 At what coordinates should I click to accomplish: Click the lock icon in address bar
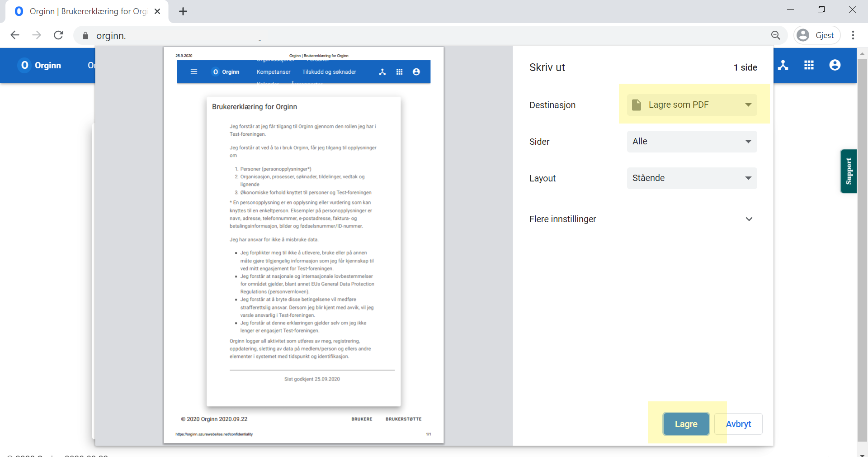pyautogui.click(x=85, y=35)
